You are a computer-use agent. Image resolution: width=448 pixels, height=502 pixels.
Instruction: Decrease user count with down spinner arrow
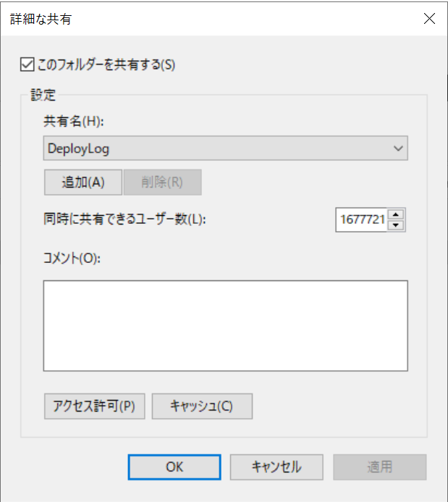[x=396, y=225]
